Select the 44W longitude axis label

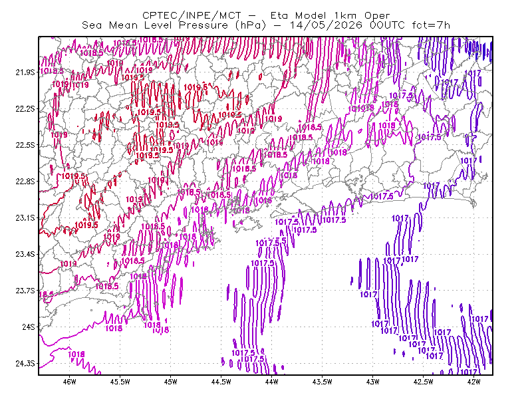click(272, 382)
